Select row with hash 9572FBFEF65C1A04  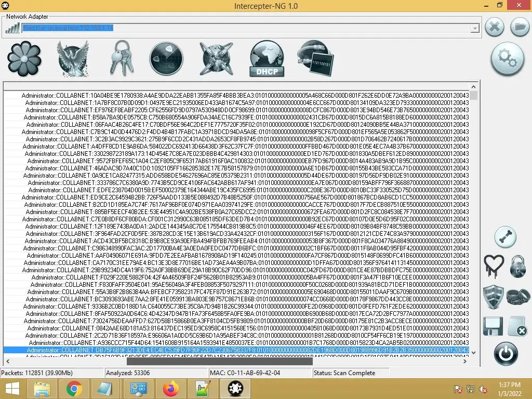(x=236, y=161)
